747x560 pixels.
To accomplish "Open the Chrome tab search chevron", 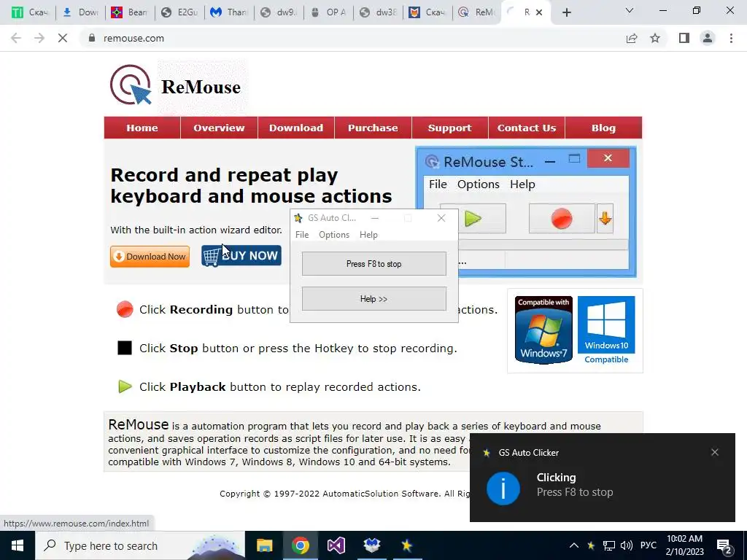I will [630, 11].
